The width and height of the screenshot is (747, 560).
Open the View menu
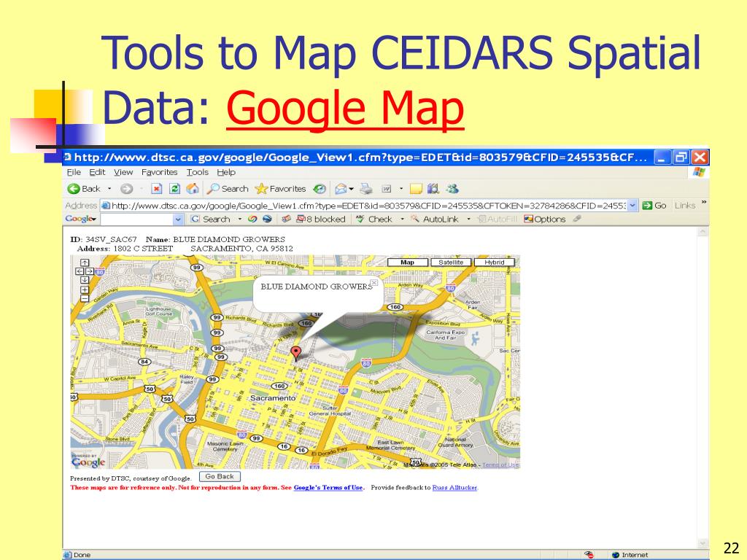pyautogui.click(x=123, y=172)
